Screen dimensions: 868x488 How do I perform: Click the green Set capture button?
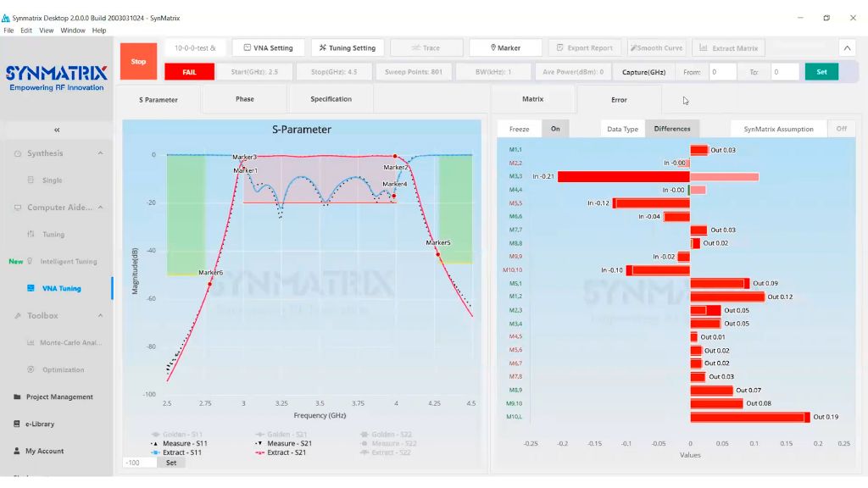coord(821,72)
